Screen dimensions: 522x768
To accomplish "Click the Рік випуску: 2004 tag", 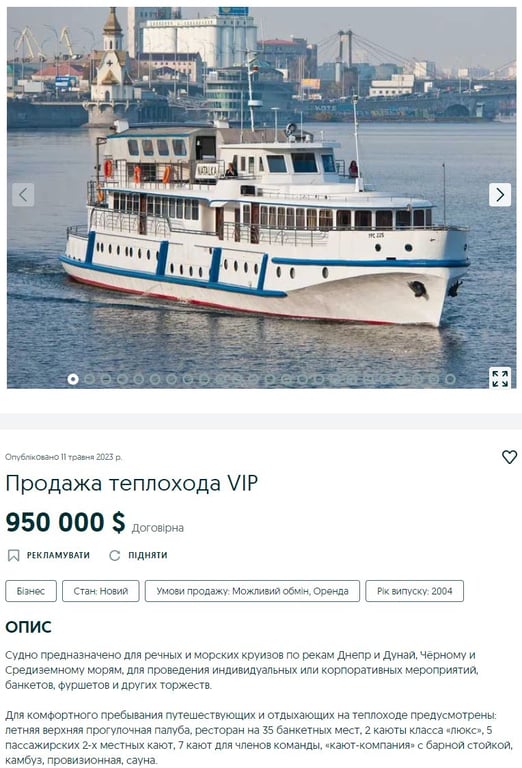I will [x=414, y=591].
